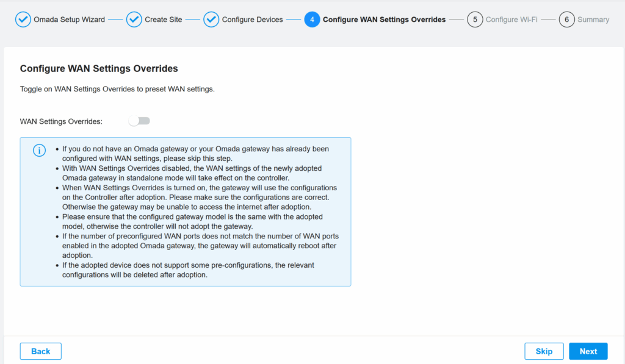Return to the Configure Devices step
This screenshot has width=625, height=364.
click(x=252, y=20)
